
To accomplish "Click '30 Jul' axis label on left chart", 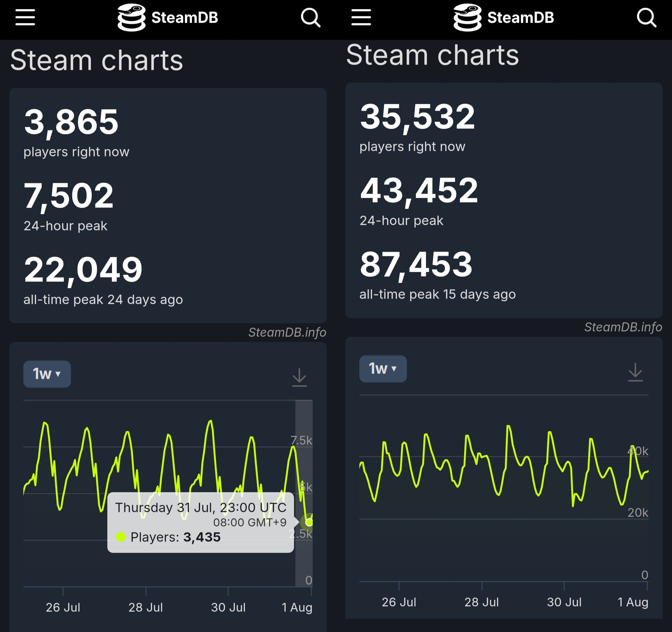I will point(228,608).
